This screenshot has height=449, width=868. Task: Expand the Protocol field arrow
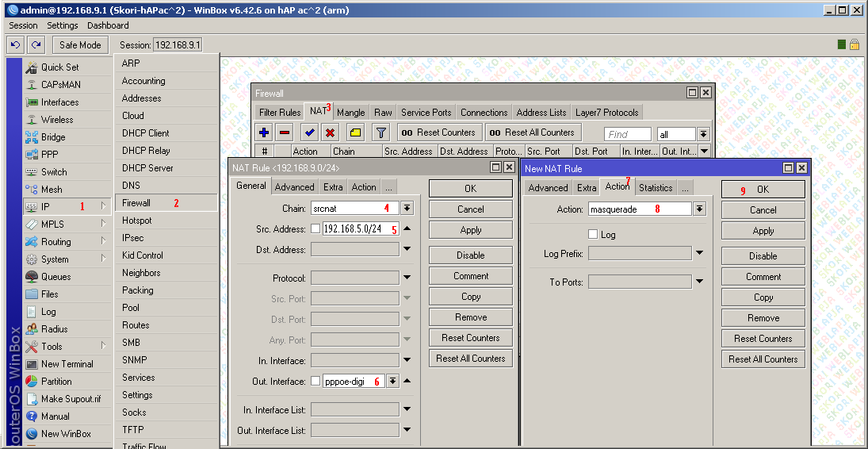(407, 278)
